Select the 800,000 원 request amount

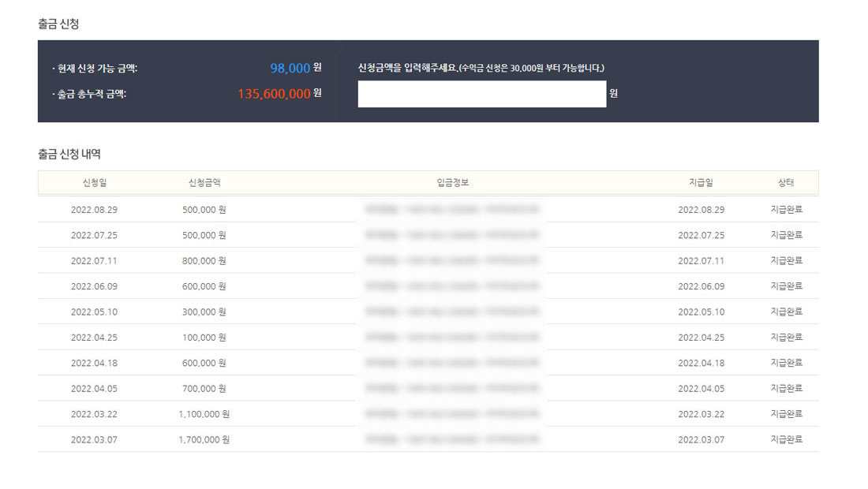204,260
